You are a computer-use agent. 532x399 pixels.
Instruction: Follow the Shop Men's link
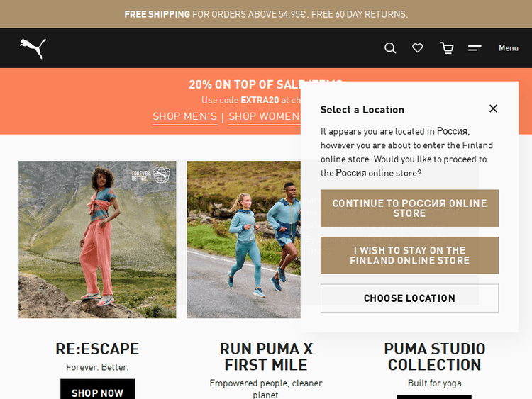184,116
